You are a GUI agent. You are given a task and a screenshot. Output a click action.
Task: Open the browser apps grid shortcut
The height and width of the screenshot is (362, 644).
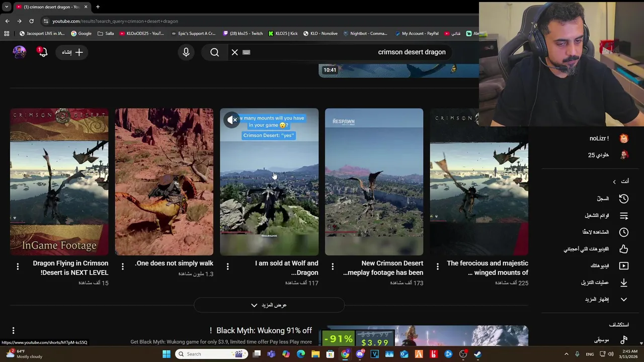(7, 34)
